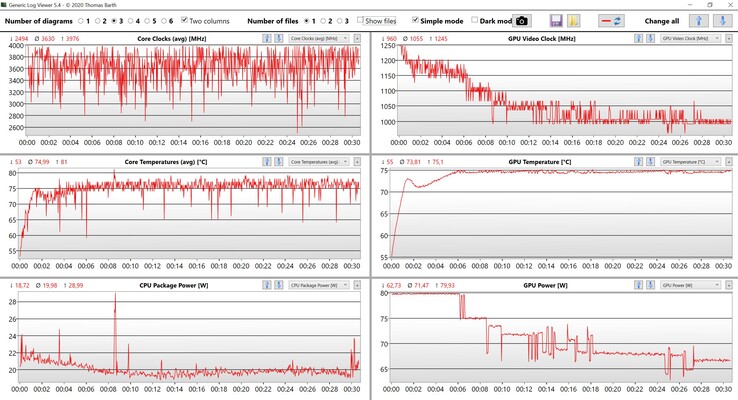
Task: Click the small square button beside GPU Video Clock dropdown
Action: pyautogui.click(x=729, y=38)
